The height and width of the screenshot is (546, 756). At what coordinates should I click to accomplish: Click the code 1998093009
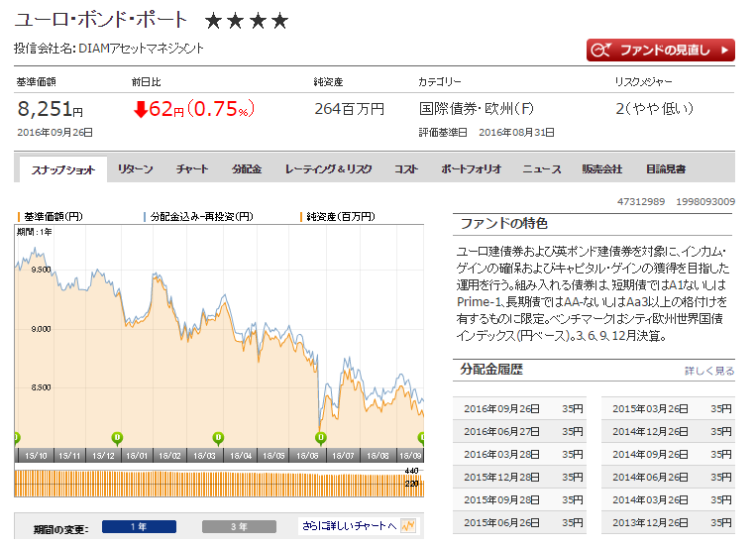click(x=705, y=201)
